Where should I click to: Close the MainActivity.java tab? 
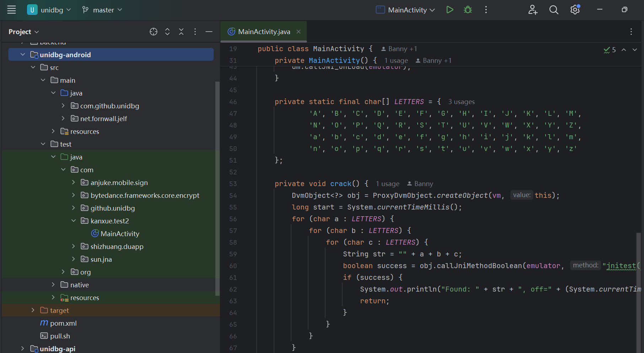299,32
